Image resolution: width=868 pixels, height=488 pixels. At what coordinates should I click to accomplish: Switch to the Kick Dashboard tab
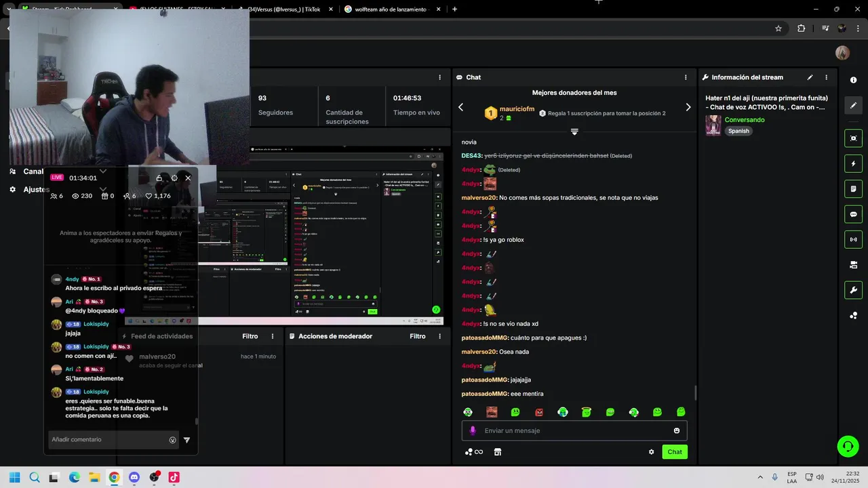[x=68, y=9]
